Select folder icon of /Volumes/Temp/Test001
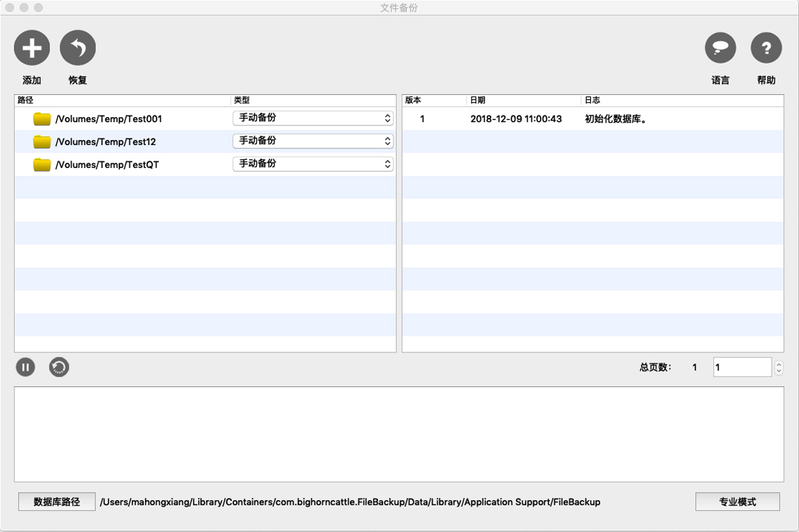 click(42, 119)
